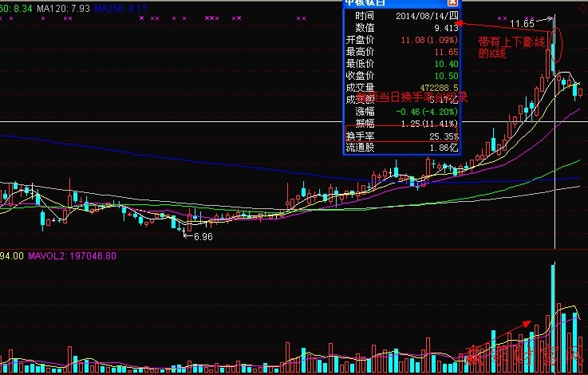588x375 pixels.
Task: Click the red circled candlestick annotation
Action: (556, 45)
